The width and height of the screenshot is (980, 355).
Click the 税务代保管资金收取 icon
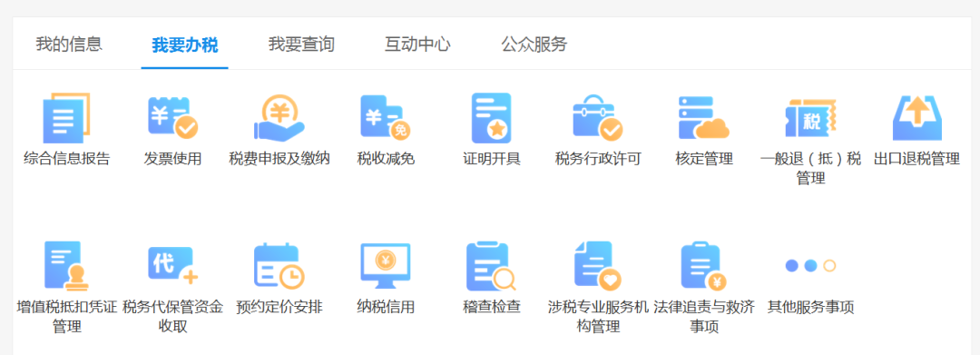[172, 266]
